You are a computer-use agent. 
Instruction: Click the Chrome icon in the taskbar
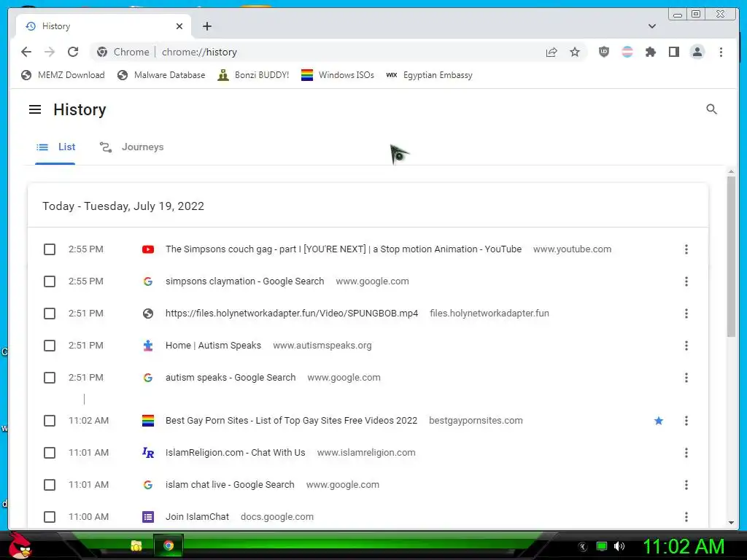pyautogui.click(x=169, y=545)
